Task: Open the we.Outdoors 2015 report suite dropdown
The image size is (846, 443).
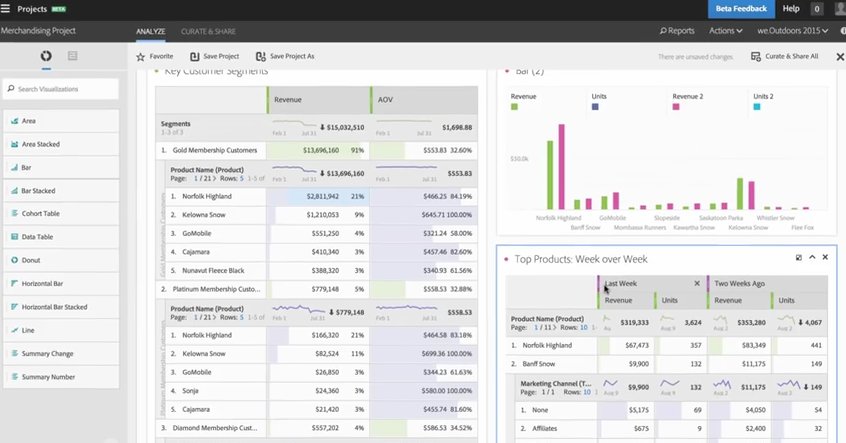Action: click(792, 31)
